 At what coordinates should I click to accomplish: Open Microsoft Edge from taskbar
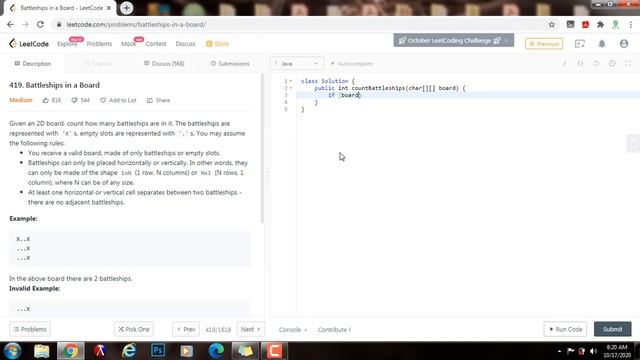coord(216,351)
